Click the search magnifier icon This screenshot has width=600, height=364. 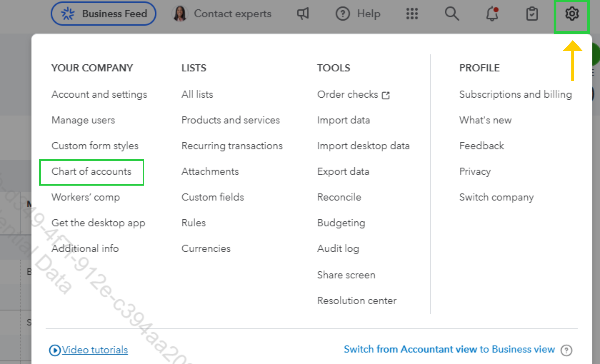tap(452, 14)
